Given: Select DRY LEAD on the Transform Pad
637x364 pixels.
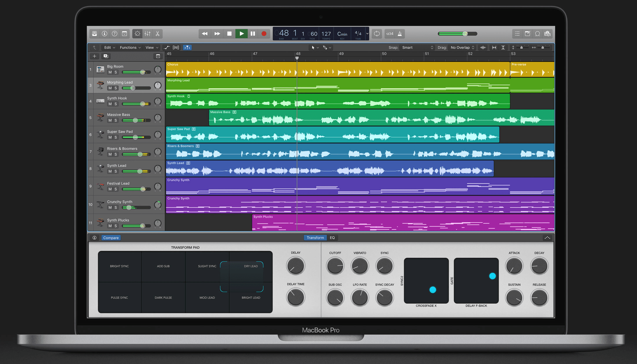Looking at the screenshot, I should [x=250, y=266].
